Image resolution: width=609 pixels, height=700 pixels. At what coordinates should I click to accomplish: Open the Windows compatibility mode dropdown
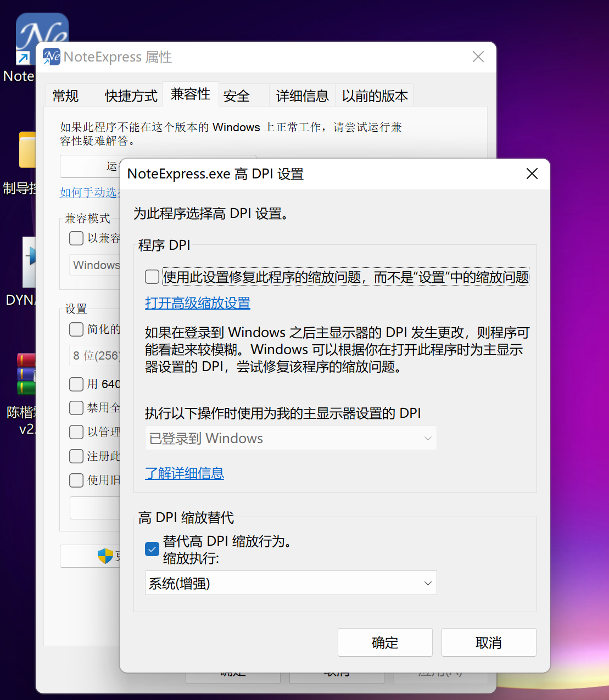(94, 265)
